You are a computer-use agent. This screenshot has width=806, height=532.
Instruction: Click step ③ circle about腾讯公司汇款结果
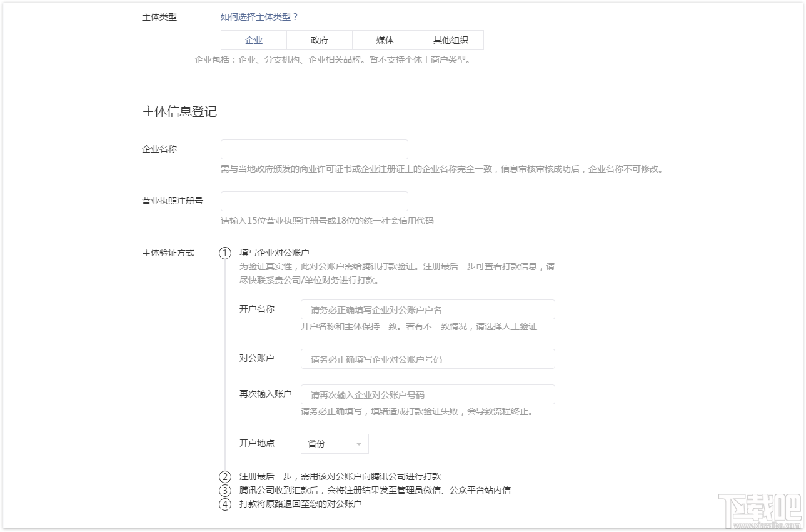224,490
